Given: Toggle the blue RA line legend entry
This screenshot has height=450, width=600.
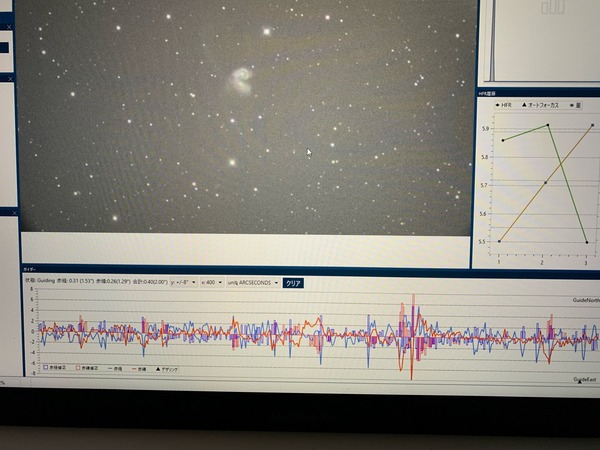Looking at the screenshot, I should [115, 368].
